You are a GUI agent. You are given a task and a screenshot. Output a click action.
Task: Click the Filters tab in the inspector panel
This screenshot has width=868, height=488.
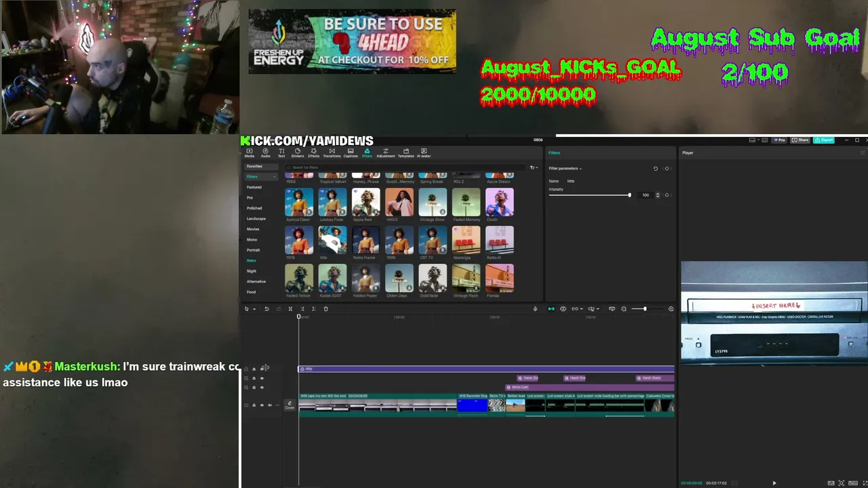554,152
